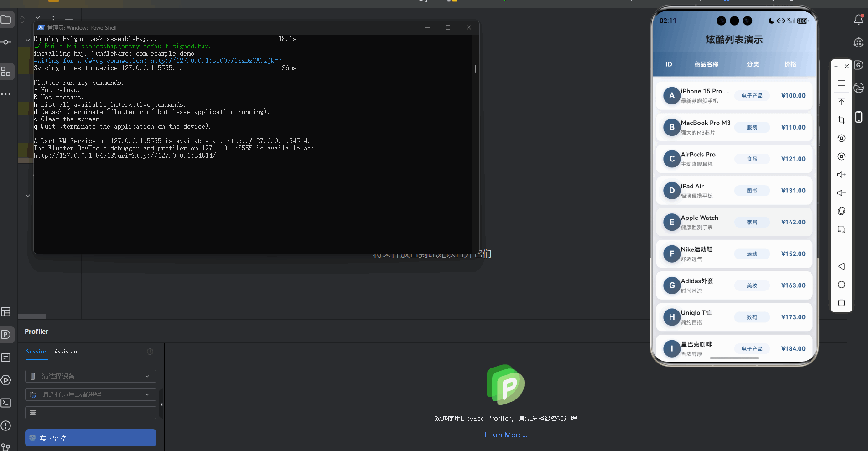Screen dimensions: 868x451
Task: Select the MacBook Pro M3 list item
Action: (734, 127)
